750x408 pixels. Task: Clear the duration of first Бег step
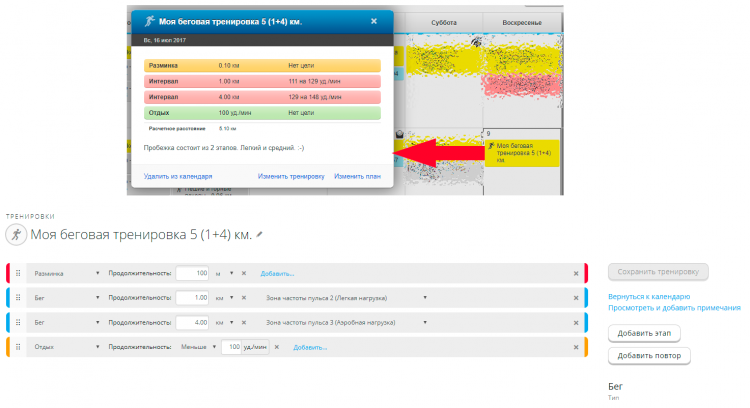(244, 298)
